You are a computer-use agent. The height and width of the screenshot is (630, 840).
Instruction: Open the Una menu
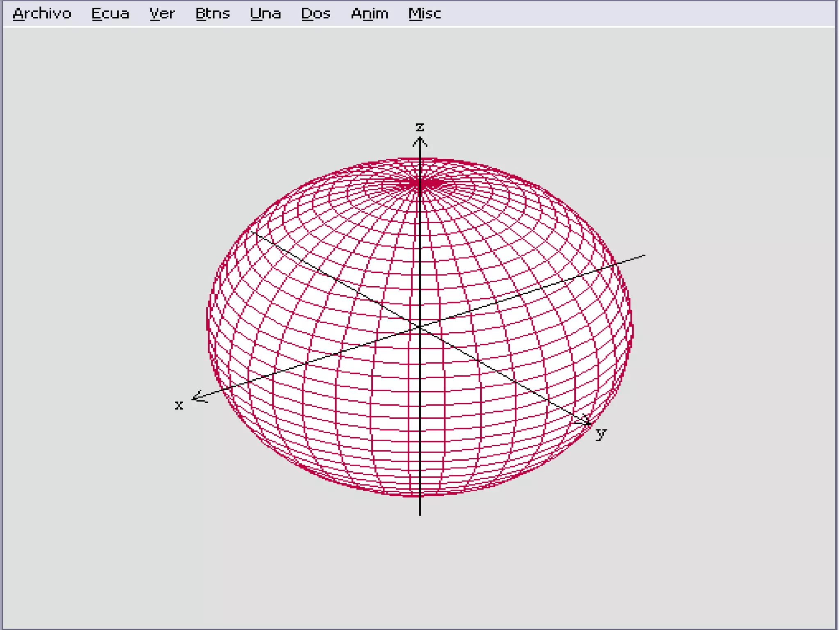[265, 14]
